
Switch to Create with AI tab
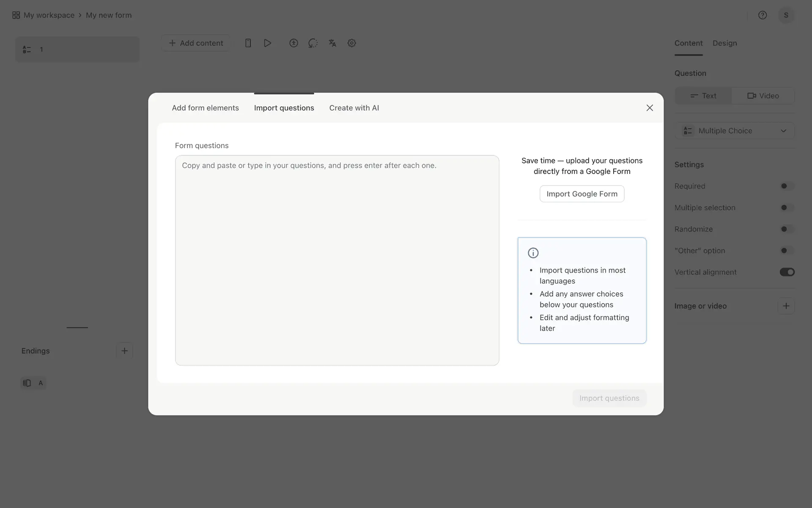[354, 108]
